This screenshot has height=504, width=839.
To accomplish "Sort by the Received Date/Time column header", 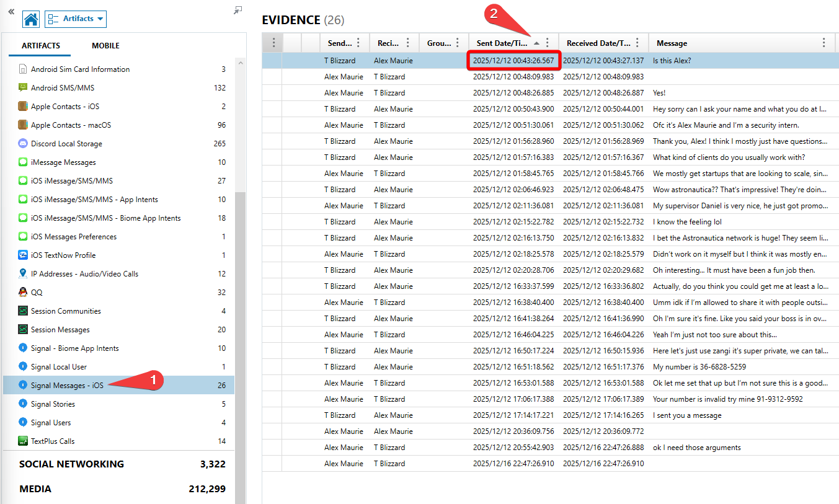I will click(x=598, y=43).
